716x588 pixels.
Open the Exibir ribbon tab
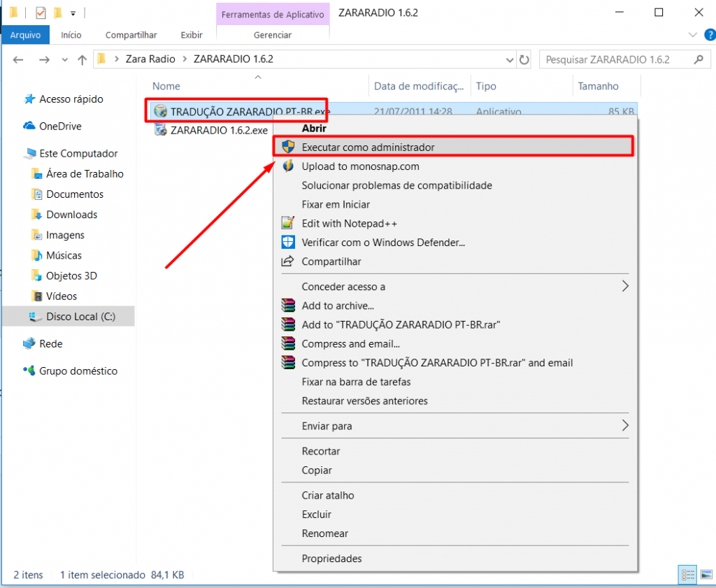pos(192,35)
